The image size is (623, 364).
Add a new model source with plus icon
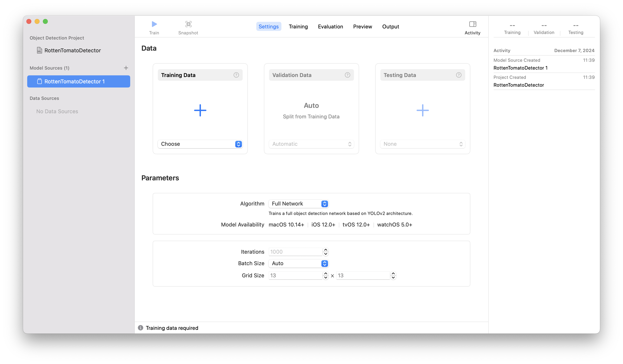126,68
